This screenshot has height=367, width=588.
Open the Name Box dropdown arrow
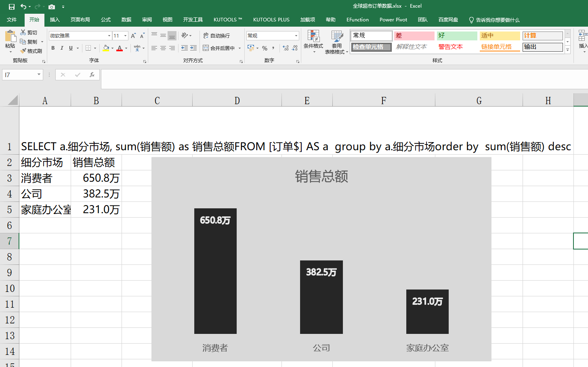[x=39, y=74]
